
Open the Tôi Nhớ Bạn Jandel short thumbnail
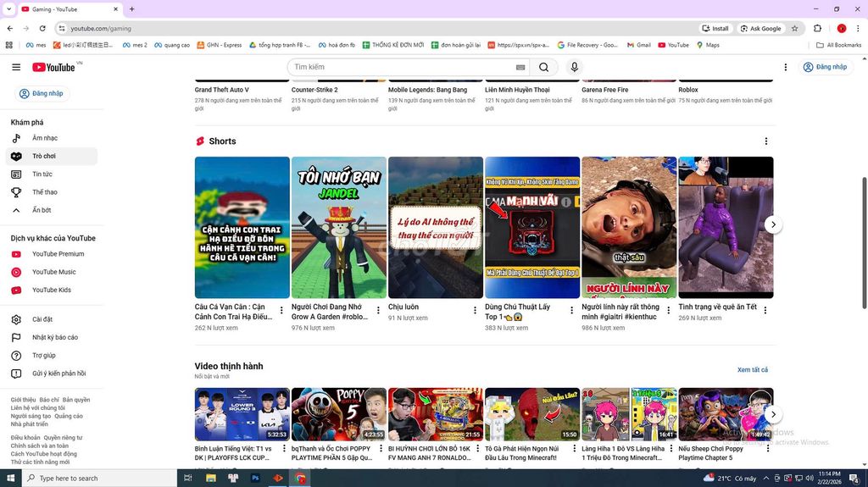click(339, 227)
